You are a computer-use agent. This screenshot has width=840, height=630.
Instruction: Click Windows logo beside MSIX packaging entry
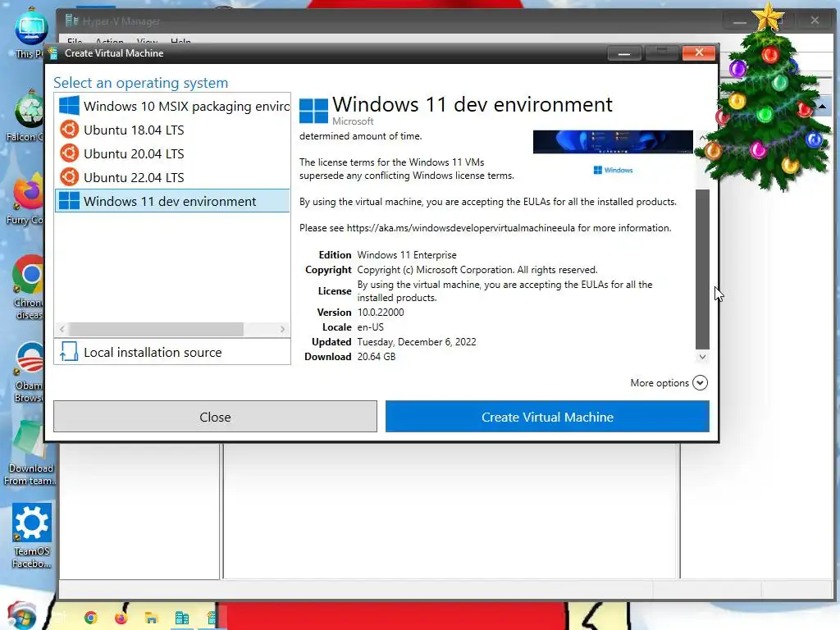69,106
